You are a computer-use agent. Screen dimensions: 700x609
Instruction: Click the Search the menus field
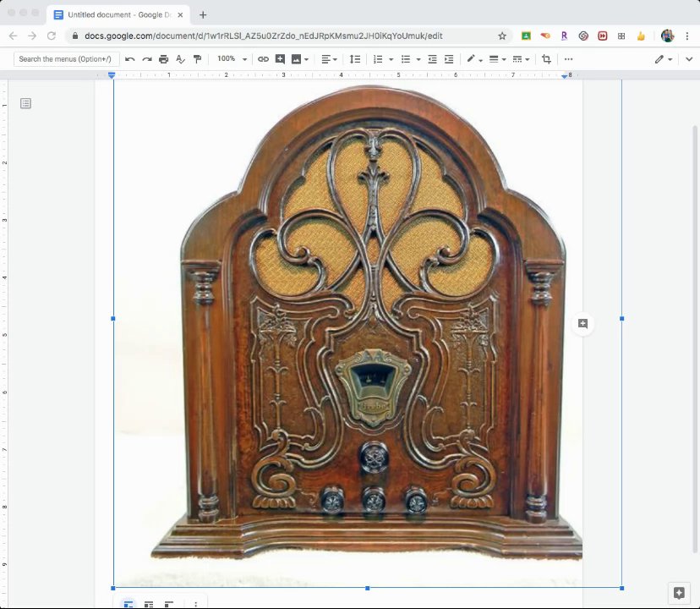(x=67, y=59)
